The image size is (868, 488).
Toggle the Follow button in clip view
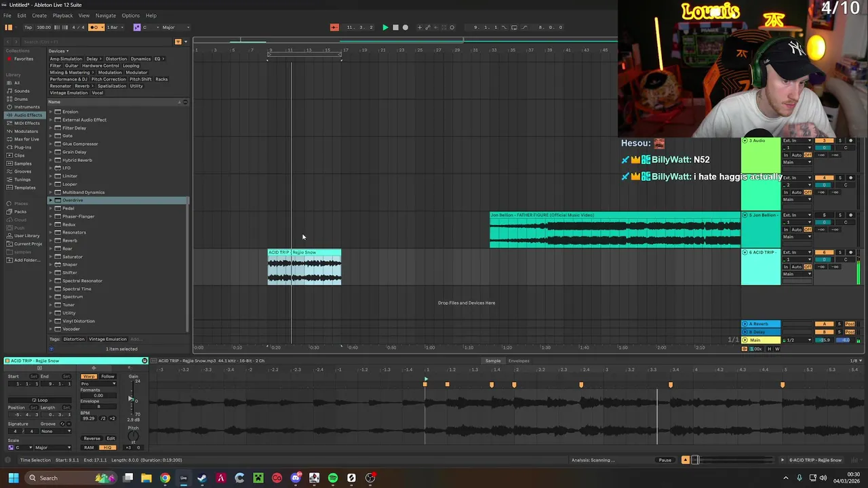108,376
